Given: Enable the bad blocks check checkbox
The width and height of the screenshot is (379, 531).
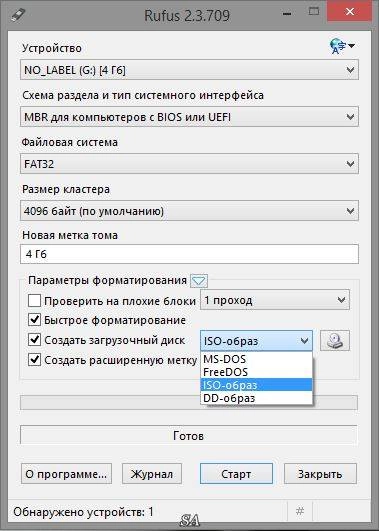Looking at the screenshot, I should pos(34,300).
